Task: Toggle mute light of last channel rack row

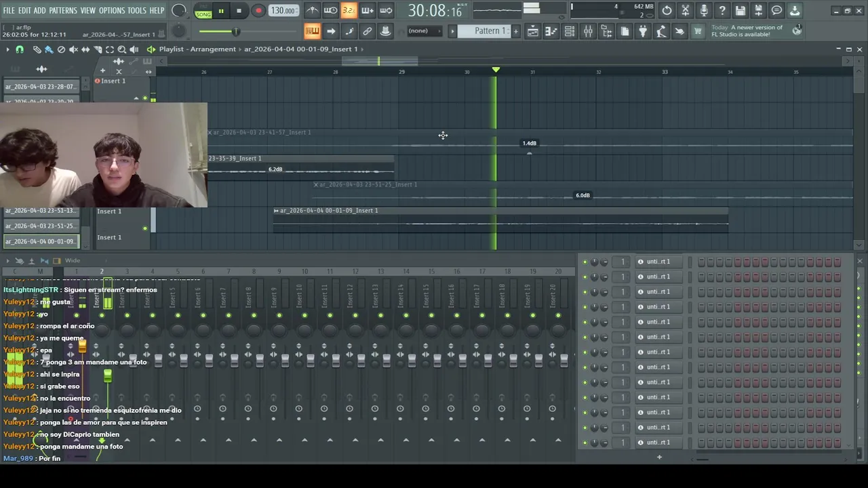Action: (x=585, y=443)
